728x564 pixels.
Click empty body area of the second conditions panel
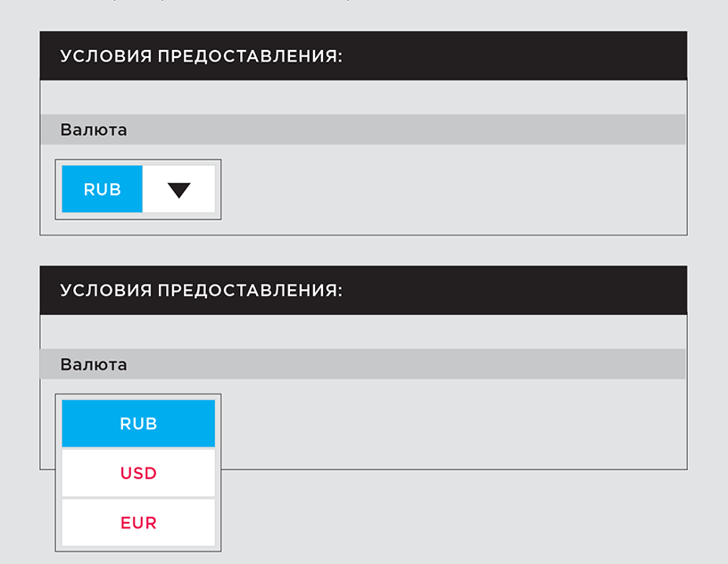click(441, 423)
